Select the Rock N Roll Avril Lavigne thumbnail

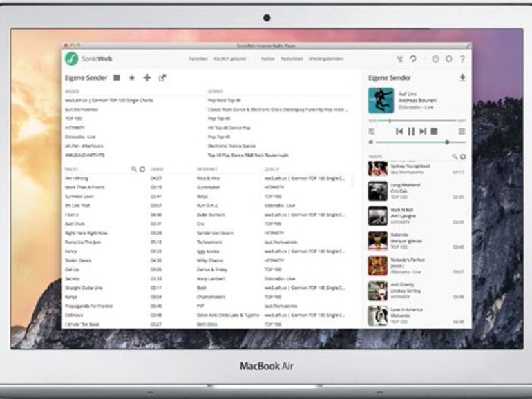pyautogui.click(x=378, y=216)
